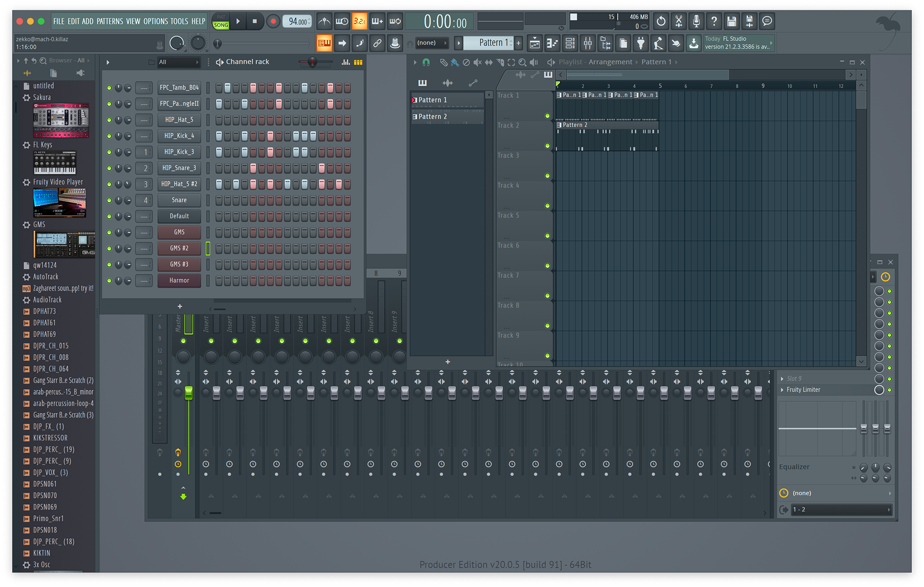
Task: Click the HIP_Snare_3 channel button
Action: (179, 168)
